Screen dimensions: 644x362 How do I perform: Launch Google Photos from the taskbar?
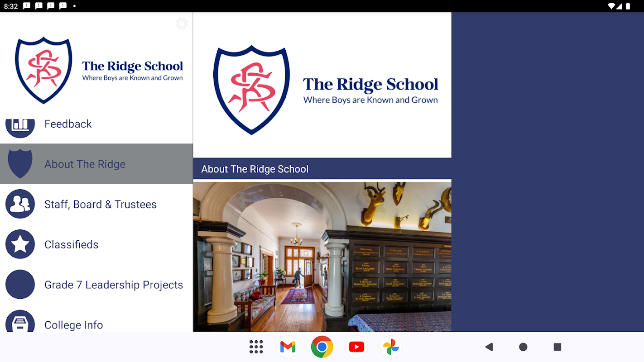click(391, 347)
